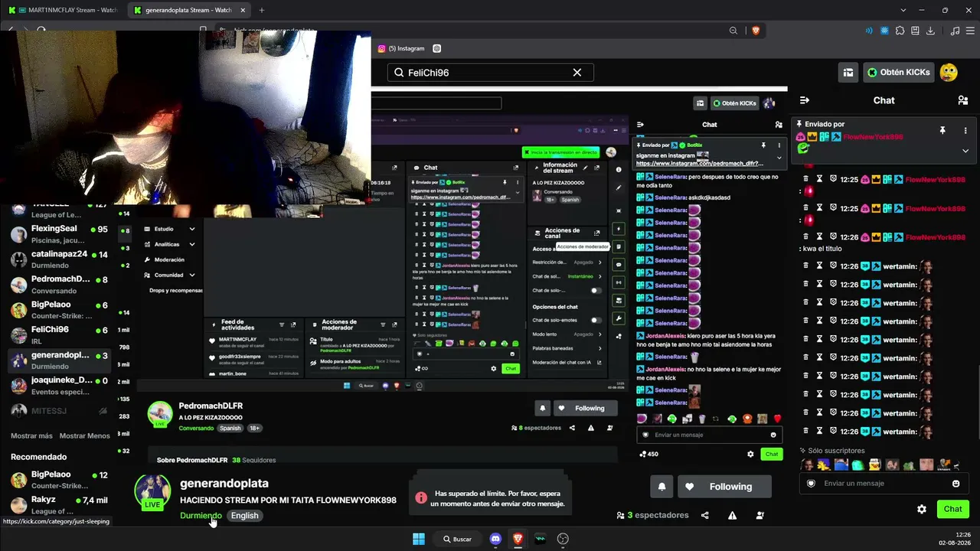Open the Brave main menu
Screen dimensions: 980x551
(x=969, y=31)
